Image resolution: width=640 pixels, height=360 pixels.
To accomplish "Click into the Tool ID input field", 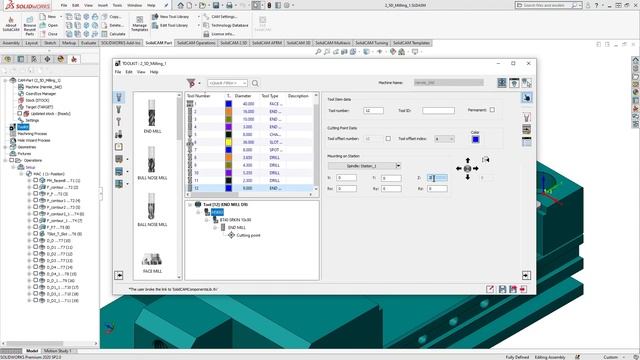I will [438, 110].
